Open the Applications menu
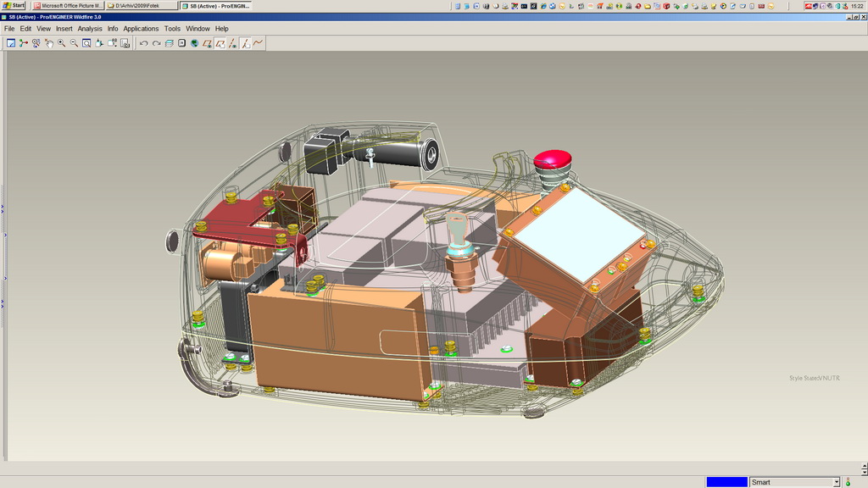Viewport: 868px width, 488px height. tap(141, 29)
